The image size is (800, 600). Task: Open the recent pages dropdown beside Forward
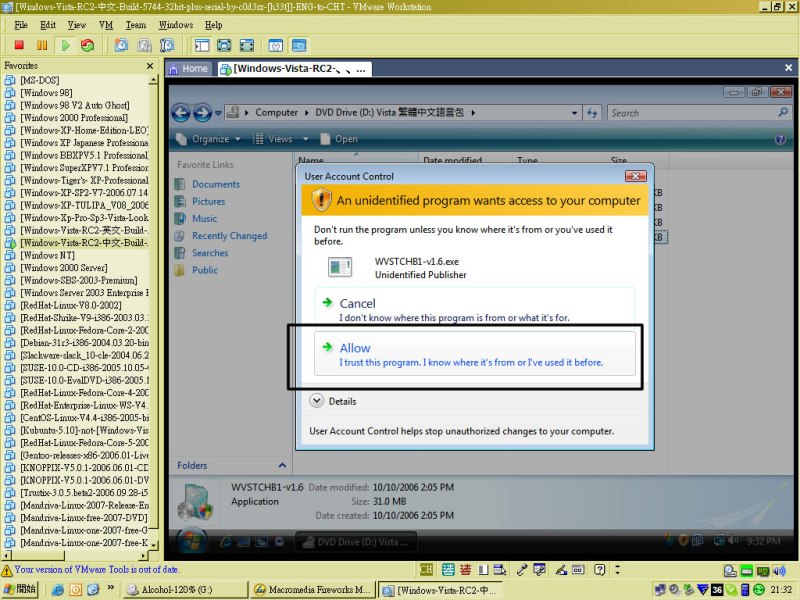(x=218, y=113)
